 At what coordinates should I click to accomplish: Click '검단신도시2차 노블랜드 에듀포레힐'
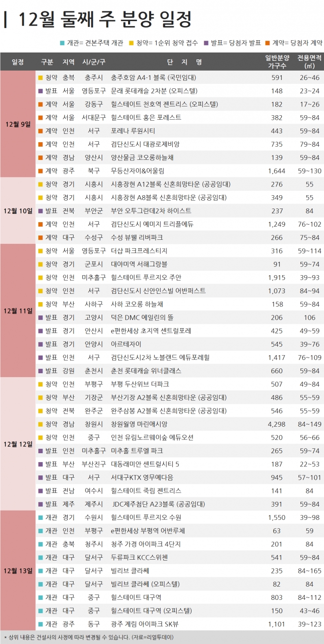coord(160,357)
